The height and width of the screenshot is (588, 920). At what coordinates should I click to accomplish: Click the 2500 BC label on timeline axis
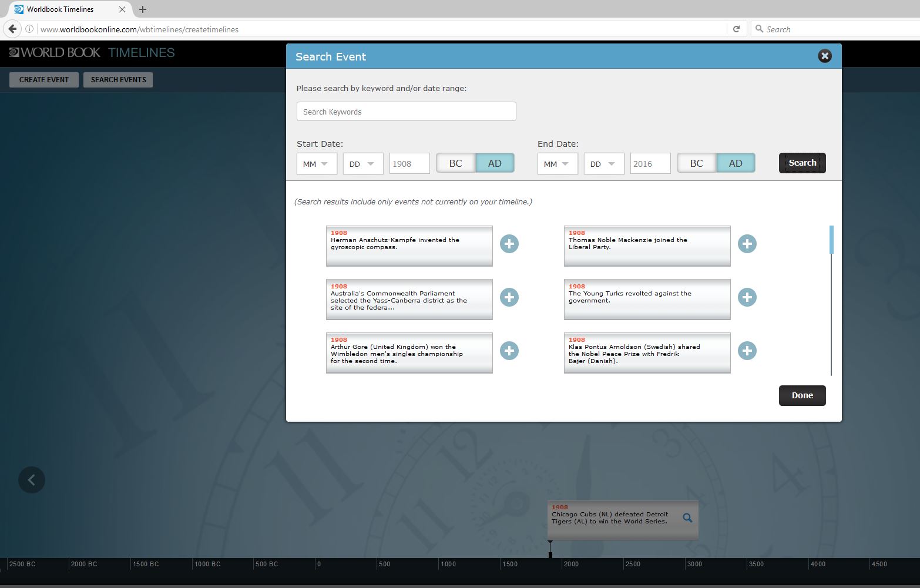[x=22, y=564]
